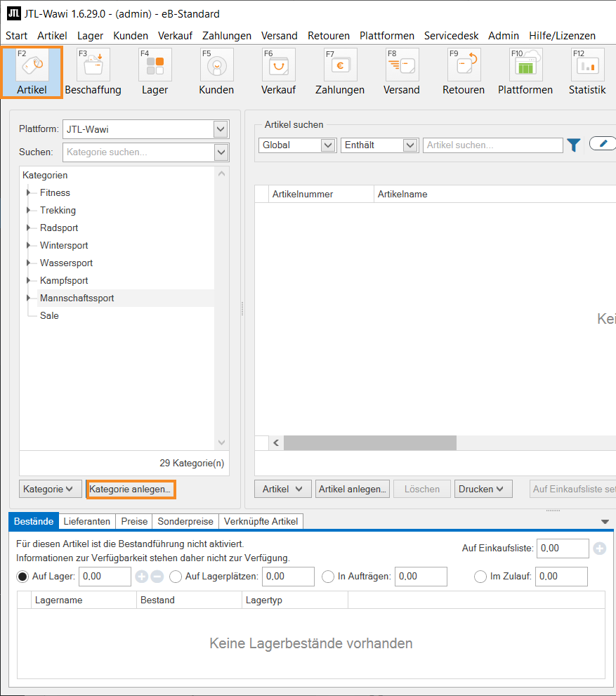Click the plus icon next to Auf Einkaufsliste
616x696 pixels.
tap(600, 549)
